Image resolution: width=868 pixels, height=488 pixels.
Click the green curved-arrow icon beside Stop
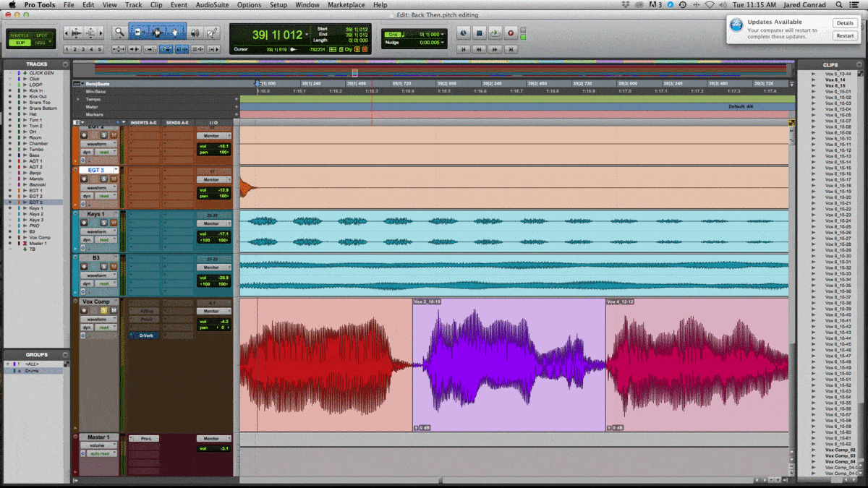(x=495, y=33)
